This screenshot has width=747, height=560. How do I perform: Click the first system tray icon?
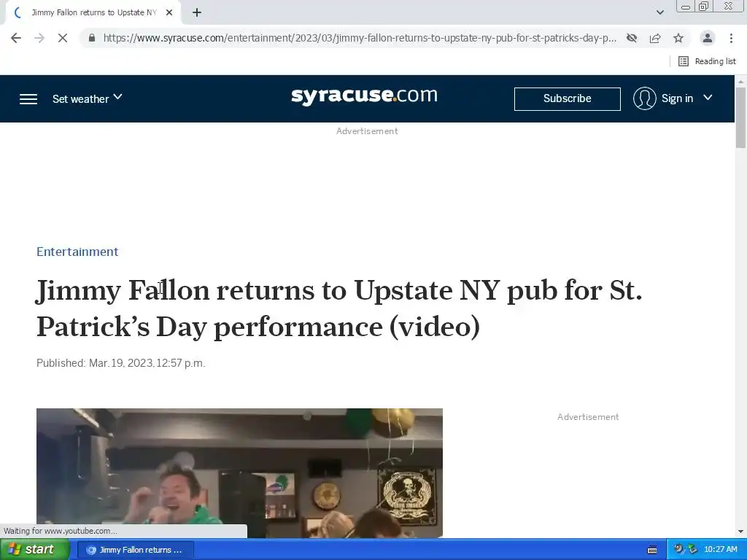coord(678,550)
